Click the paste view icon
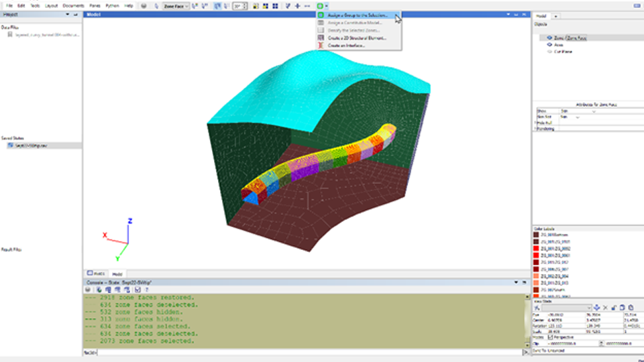 point(631,308)
